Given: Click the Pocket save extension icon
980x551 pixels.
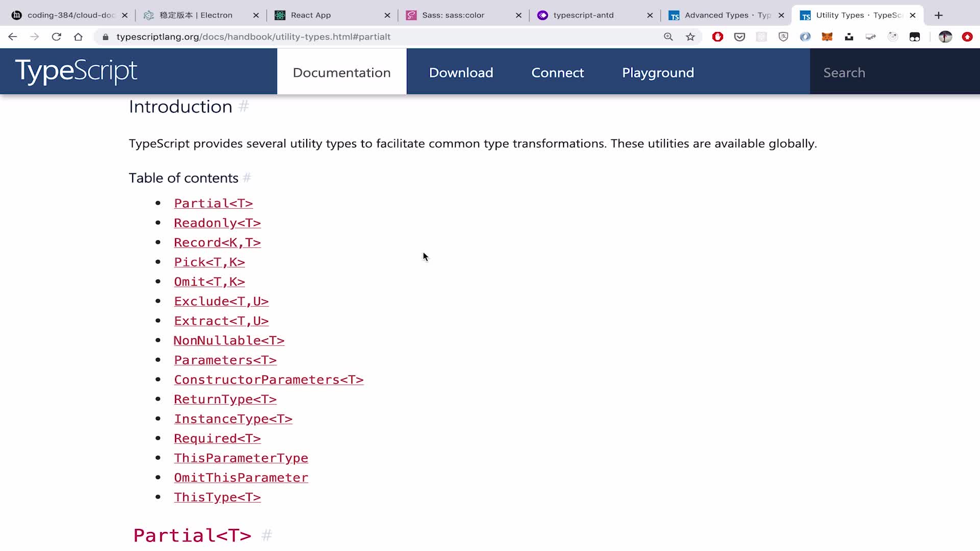Looking at the screenshot, I should click(740, 37).
